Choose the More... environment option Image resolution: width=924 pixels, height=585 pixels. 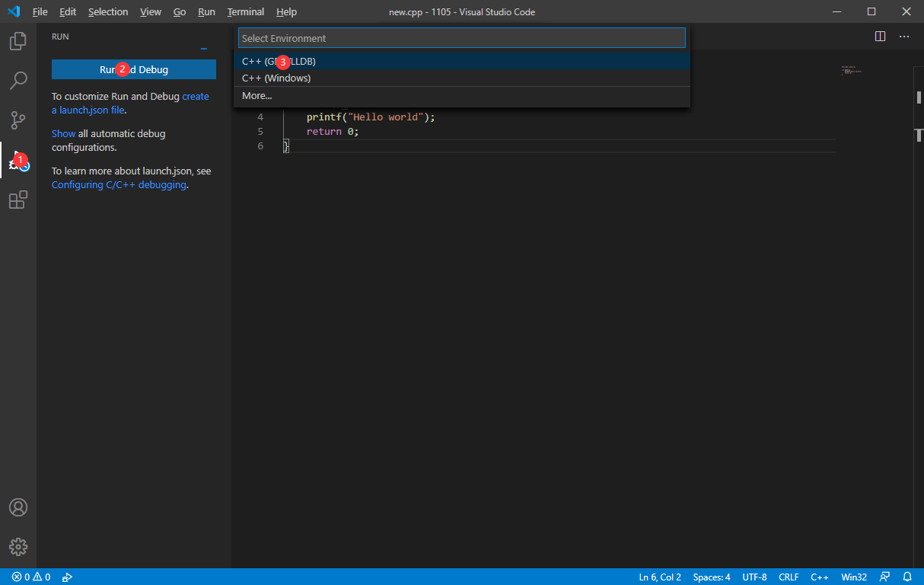[x=462, y=95]
